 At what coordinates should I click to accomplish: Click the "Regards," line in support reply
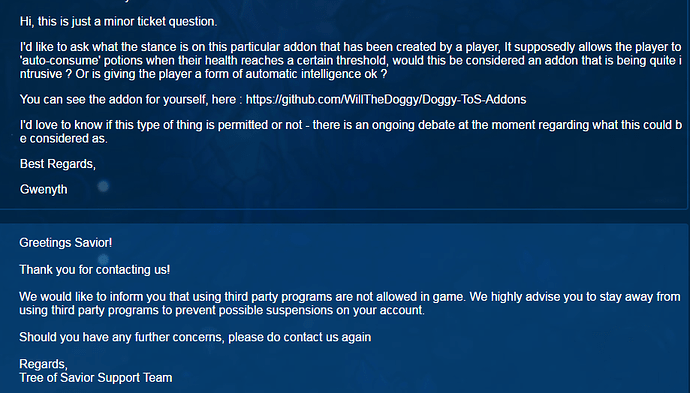point(43,364)
